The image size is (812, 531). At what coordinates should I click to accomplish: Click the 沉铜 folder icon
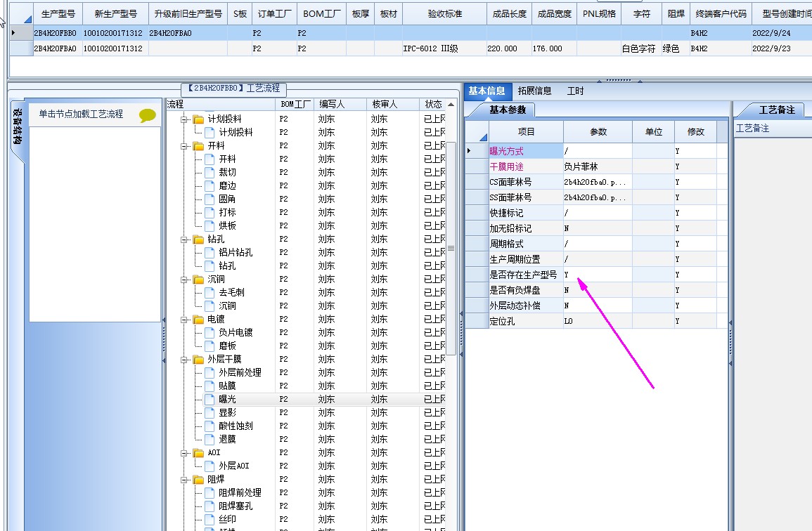pos(198,280)
